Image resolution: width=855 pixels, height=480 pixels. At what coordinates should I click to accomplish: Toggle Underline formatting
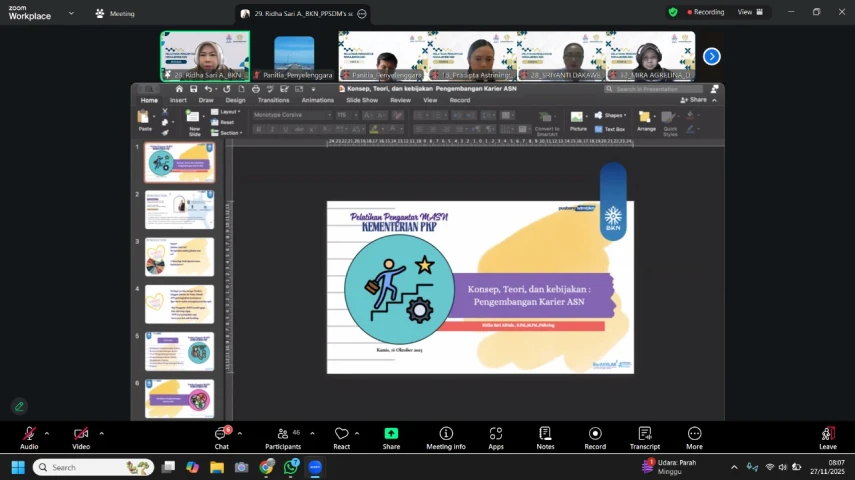pyautogui.click(x=285, y=129)
